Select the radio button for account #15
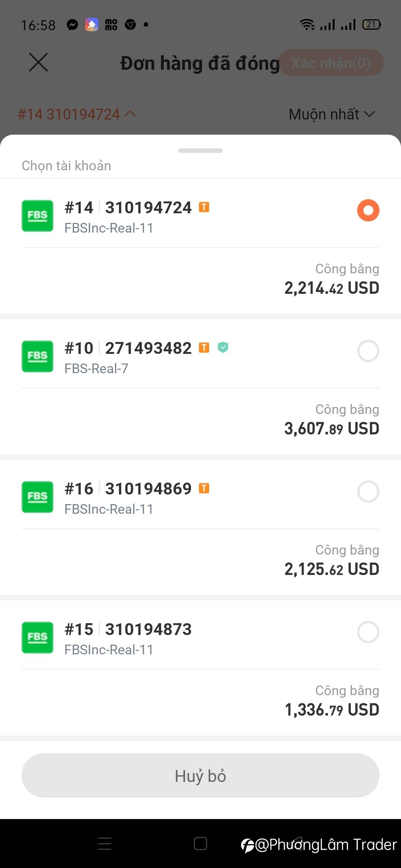401x868 pixels. point(368,632)
